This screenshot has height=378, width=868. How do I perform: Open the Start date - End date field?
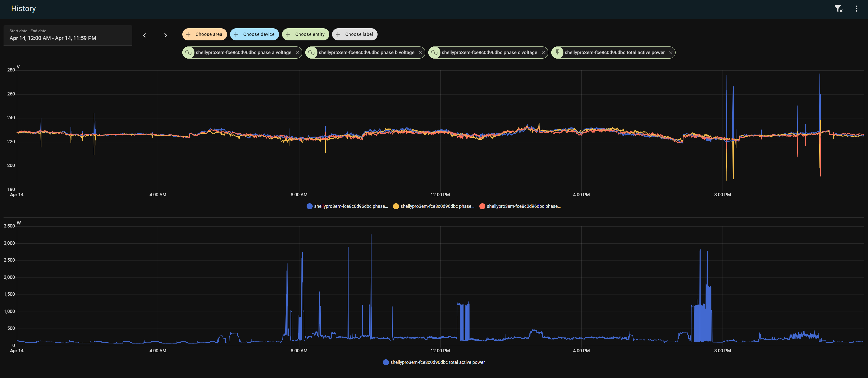tap(68, 35)
